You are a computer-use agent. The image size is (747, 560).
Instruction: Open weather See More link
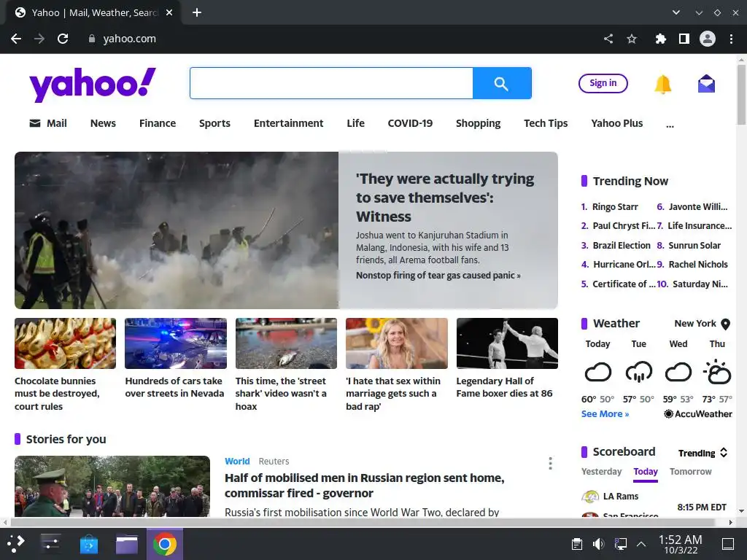tap(605, 414)
